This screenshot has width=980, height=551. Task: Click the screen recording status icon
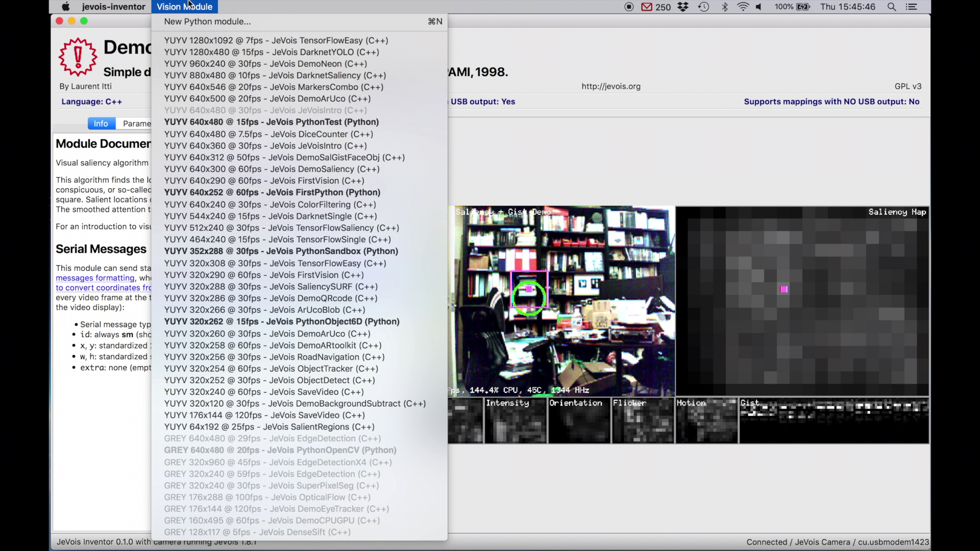(x=629, y=7)
